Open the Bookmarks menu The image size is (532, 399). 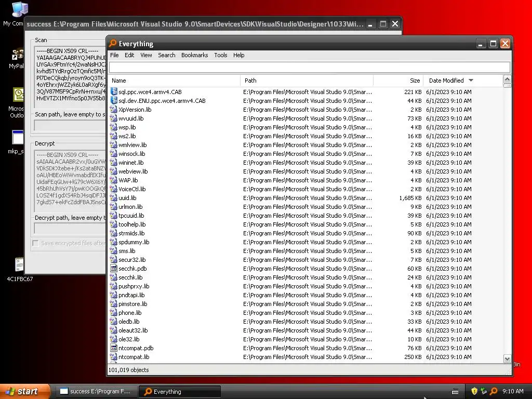(x=194, y=55)
